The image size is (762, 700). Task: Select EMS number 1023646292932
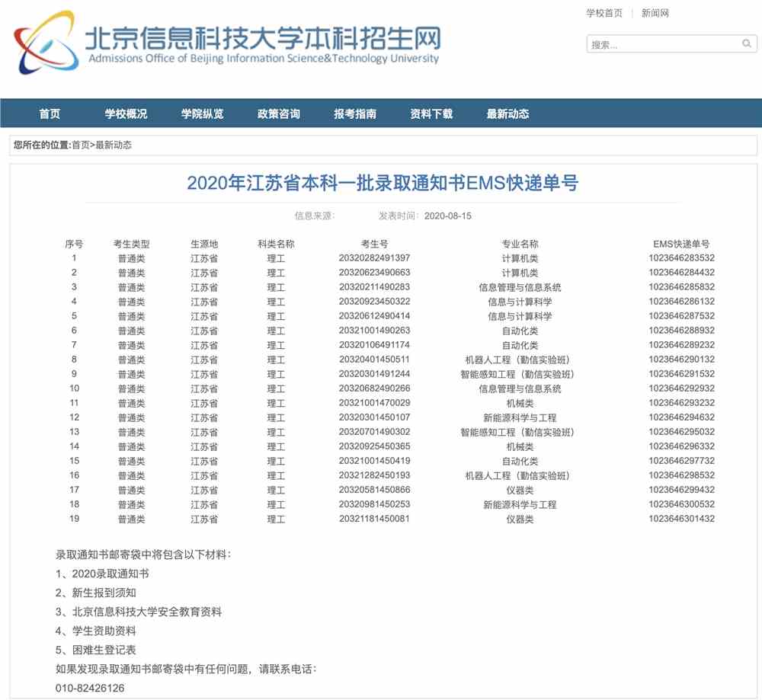(x=681, y=388)
